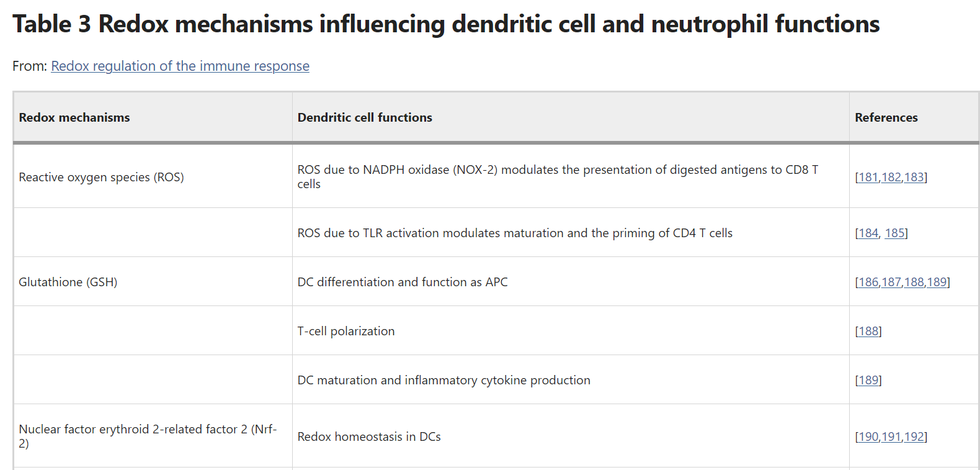Click the 'Dendritic cell functions' column header
Image resolution: width=980 pixels, height=470 pixels.
click(x=365, y=118)
